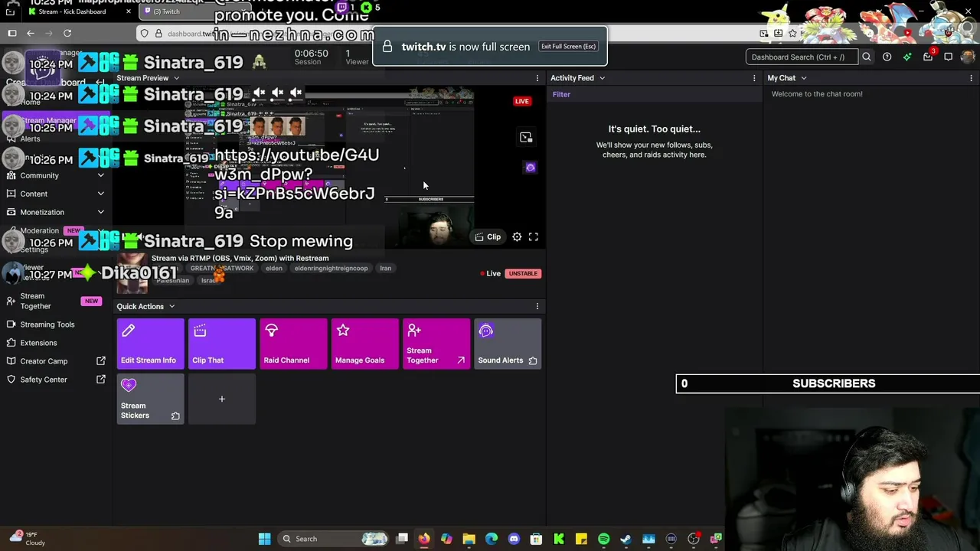Click Exit Full Screen (Esc) button
This screenshot has width=980, height=551.
568,47
